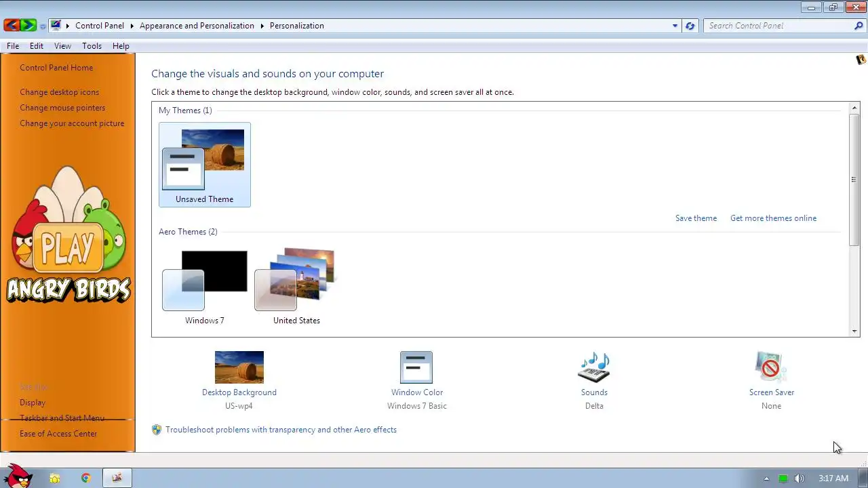Click the Personalization breadcrumb segment
868x488 pixels.
click(297, 26)
